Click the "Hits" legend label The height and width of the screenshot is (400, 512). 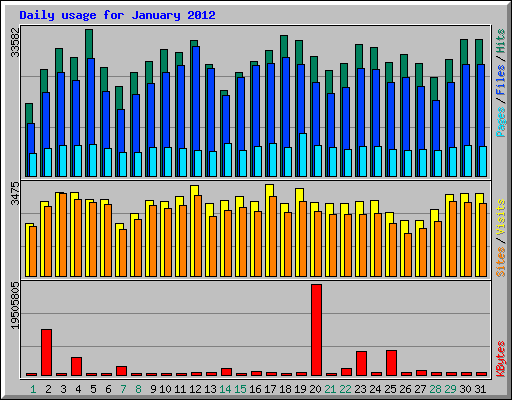click(x=501, y=41)
